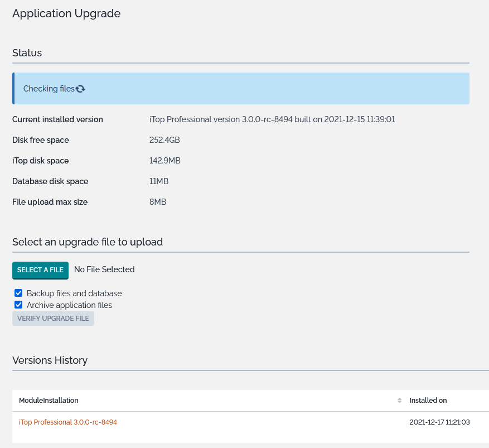Click the File upload max size value 8MB
The height and width of the screenshot is (448, 489).
point(158,202)
